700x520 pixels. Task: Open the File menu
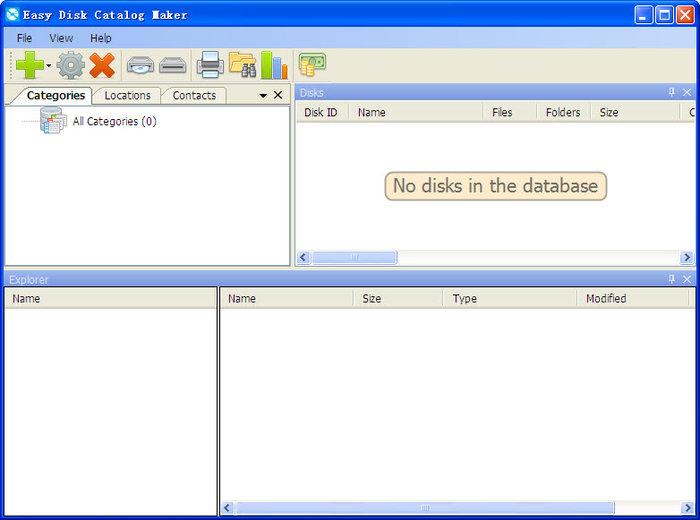(x=24, y=38)
